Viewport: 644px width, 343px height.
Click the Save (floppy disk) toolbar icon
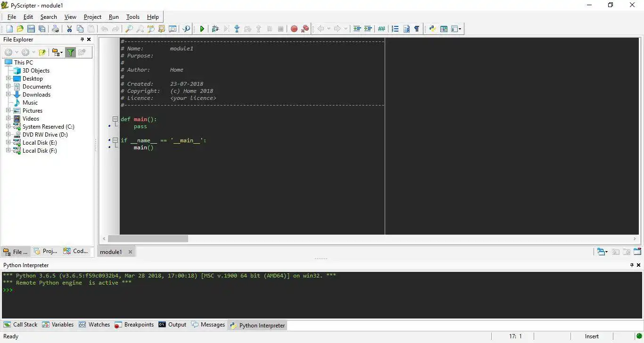pos(31,29)
